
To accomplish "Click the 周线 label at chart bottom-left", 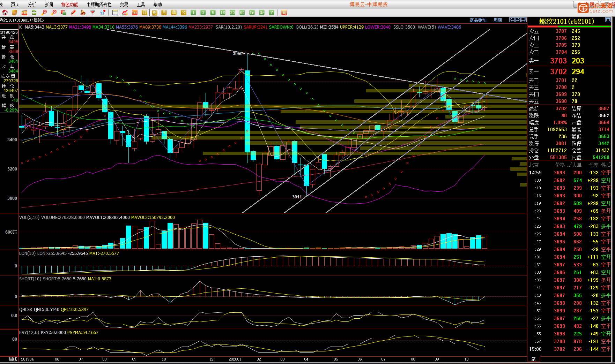I will coord(13,359).
